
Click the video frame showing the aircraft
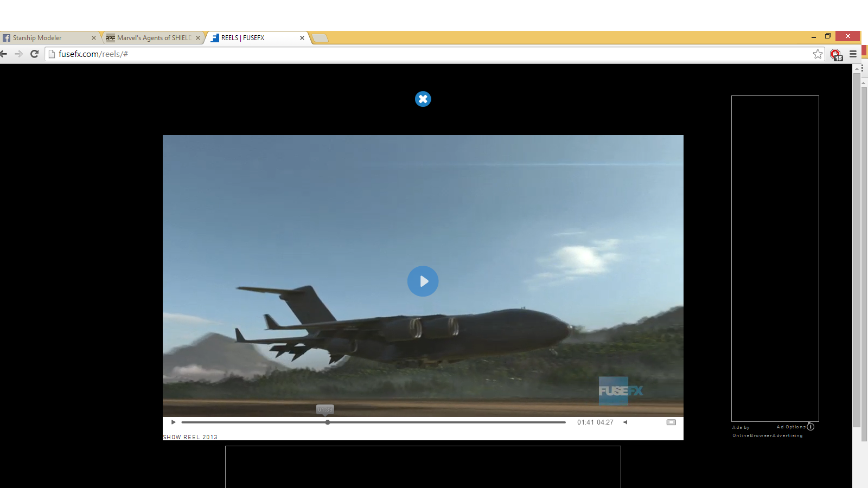pos(423,275)
